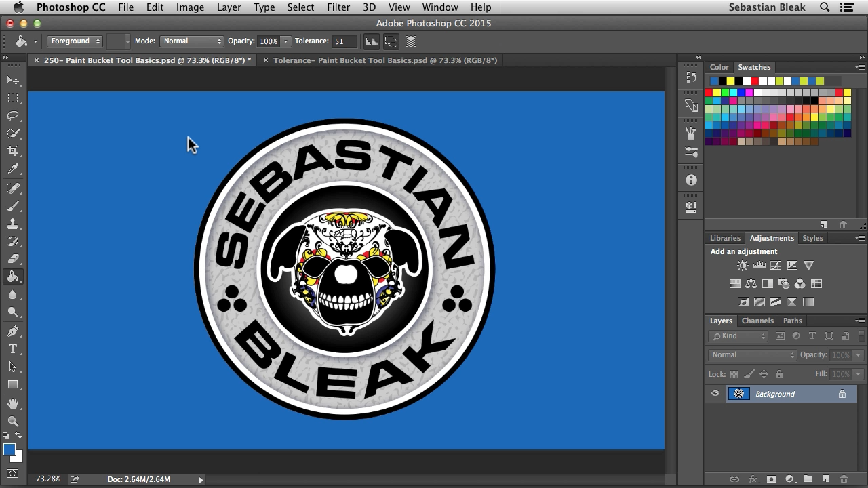Select the Lasso tool
Image resolution: width=868 pixels, height=488 pixels.
13,116
